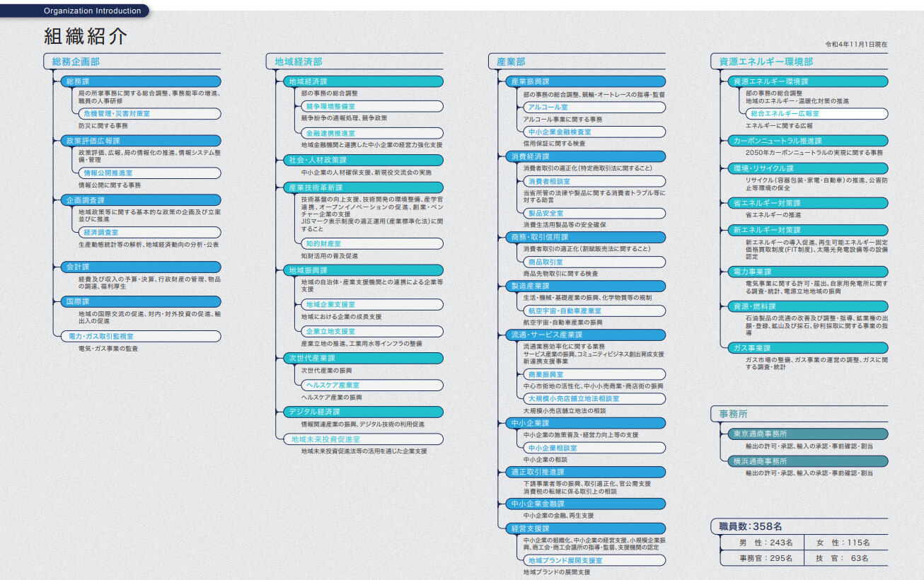Select the カーボンニュートラル推進課 section bar
This screenshot has height=580, width=924.
[x=808, y=141]
